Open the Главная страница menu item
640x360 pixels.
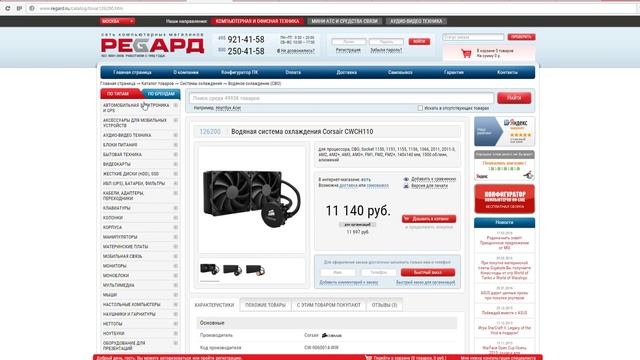click(132, 72)
